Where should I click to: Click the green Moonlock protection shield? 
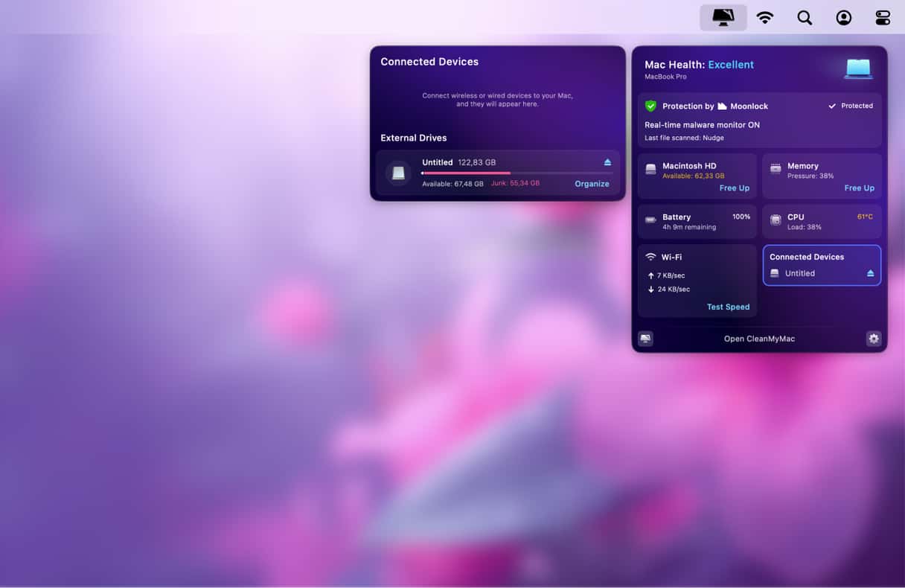coord(650,106)
